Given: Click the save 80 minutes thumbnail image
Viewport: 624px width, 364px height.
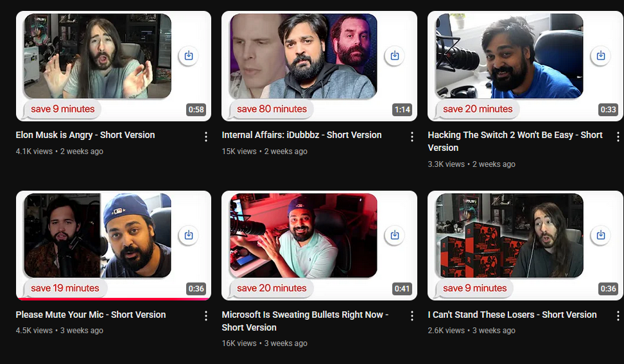Looking at the screenshot, I should point(319,66).
